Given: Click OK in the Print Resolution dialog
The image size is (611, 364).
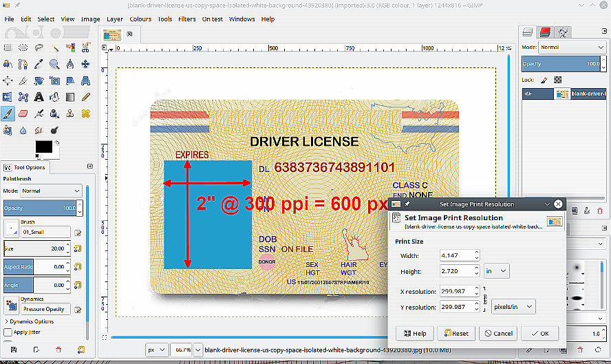Looking at the screenshot, I should pos(539,333).
